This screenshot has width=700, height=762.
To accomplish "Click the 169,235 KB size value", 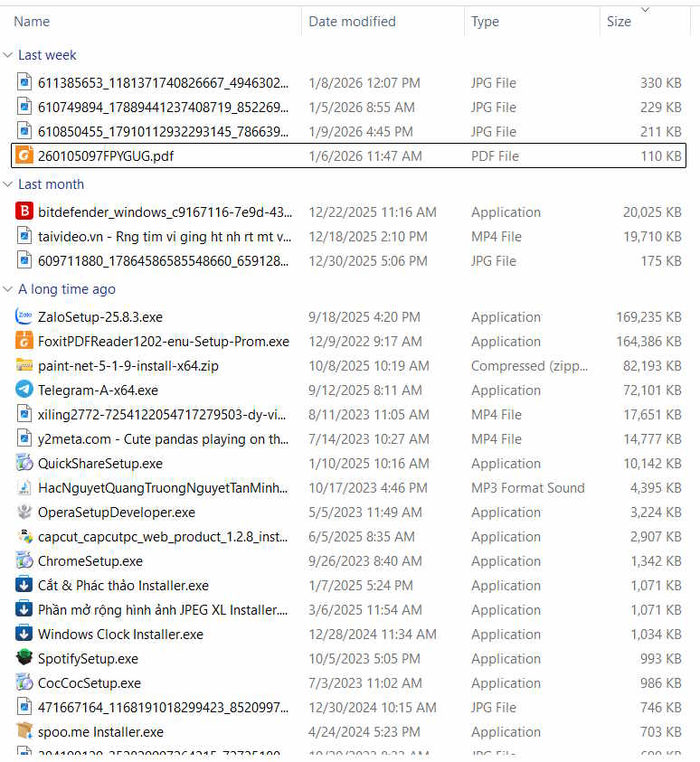I will tap(649, 317).
